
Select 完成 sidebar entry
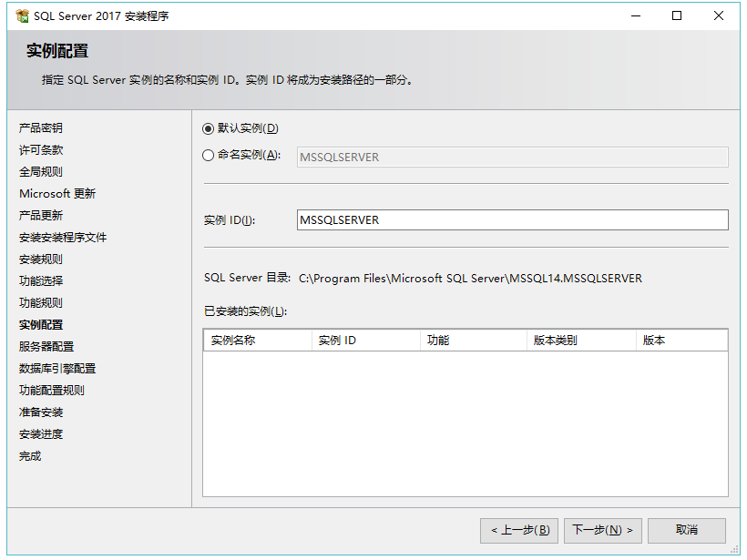pyautogui.click(x=30, y=456)
